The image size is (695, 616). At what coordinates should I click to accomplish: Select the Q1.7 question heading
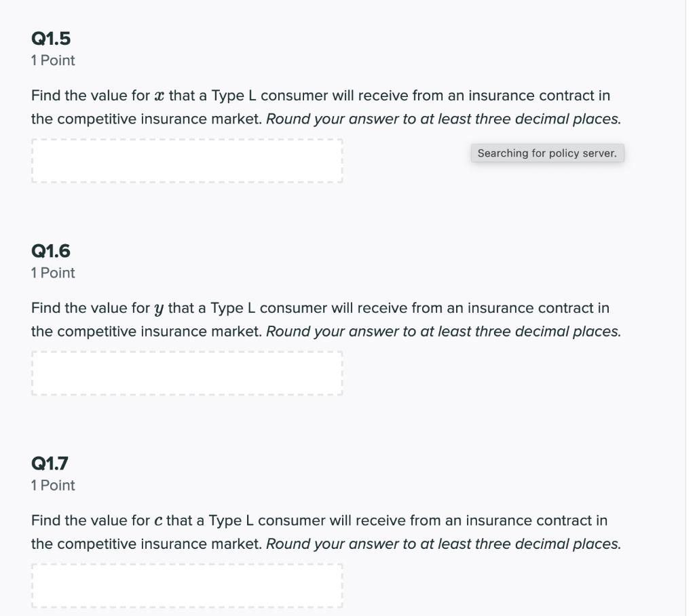point(51,464)
